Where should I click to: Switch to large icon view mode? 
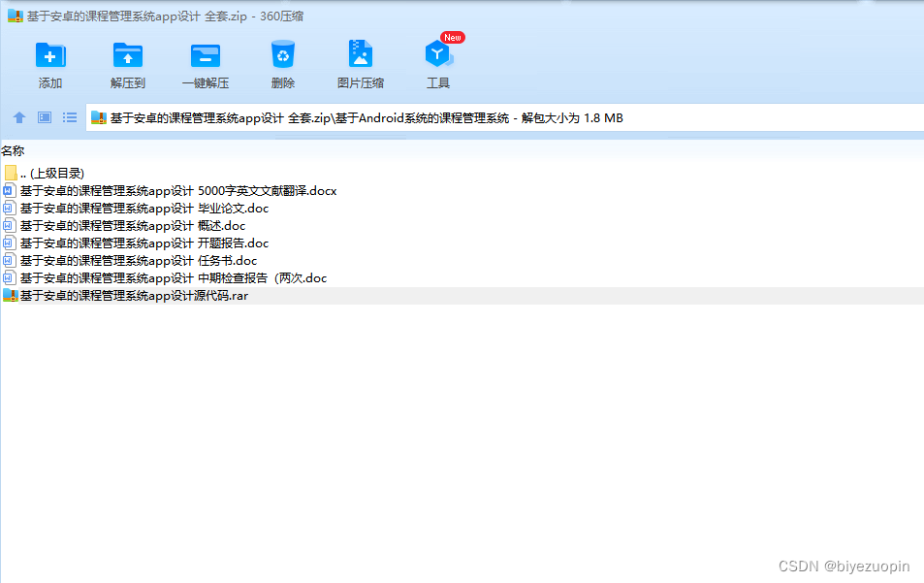[44, 116]
